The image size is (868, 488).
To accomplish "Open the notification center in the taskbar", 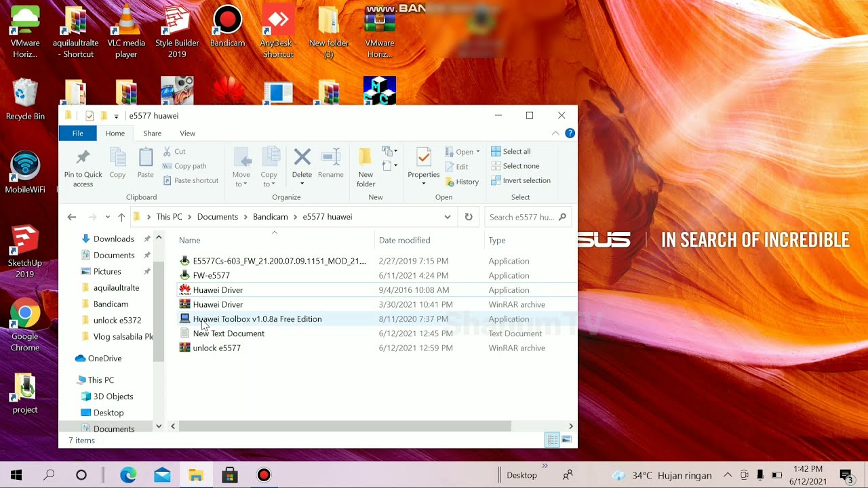I will 846,475.
